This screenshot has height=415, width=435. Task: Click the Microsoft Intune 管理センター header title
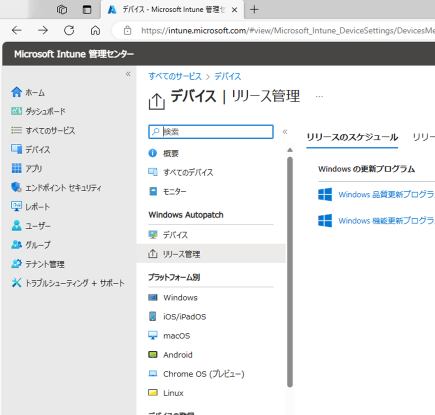[x=74, y=54]
